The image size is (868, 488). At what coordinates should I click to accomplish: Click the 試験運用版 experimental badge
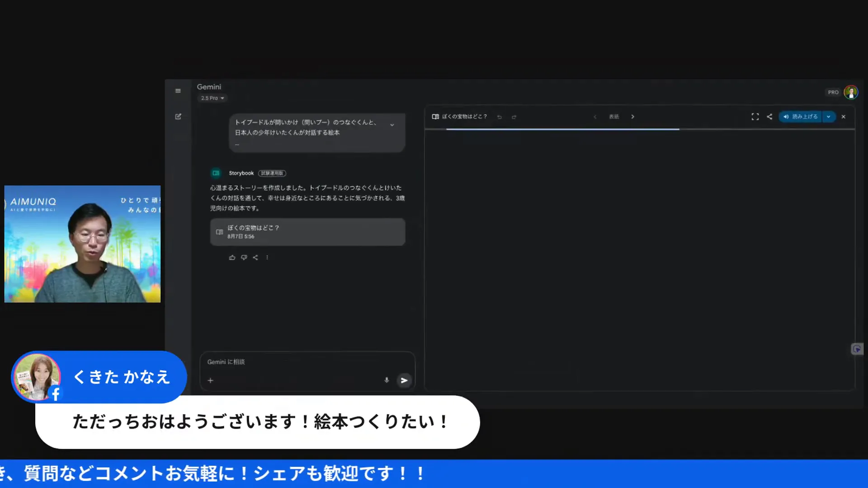tap(272, 173)
